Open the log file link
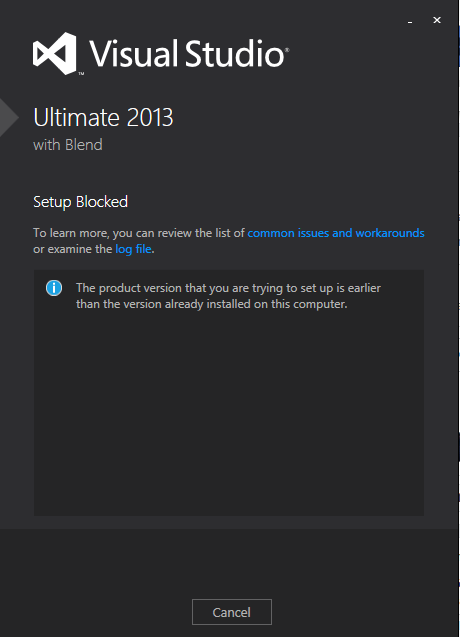The width and height of the screenshot is (460, 637). (133, 249)
